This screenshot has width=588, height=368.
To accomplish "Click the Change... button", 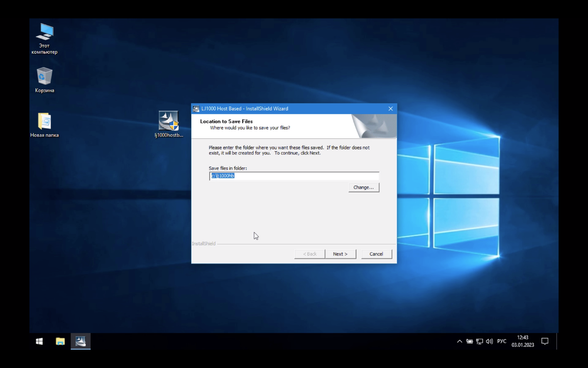I will 364,187.
